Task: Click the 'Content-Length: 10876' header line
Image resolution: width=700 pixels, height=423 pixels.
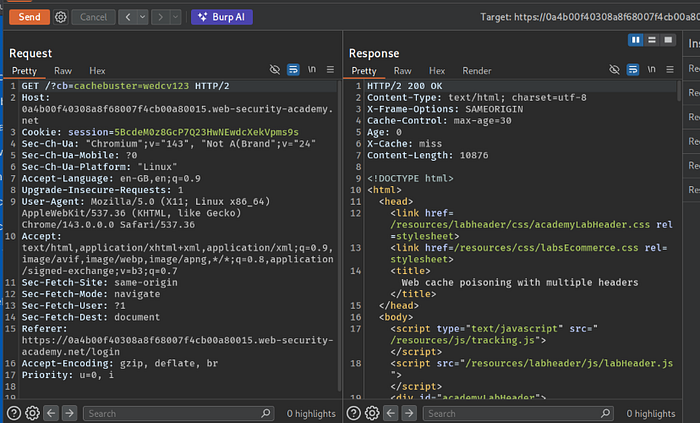Action: click(x=427, y=155)
